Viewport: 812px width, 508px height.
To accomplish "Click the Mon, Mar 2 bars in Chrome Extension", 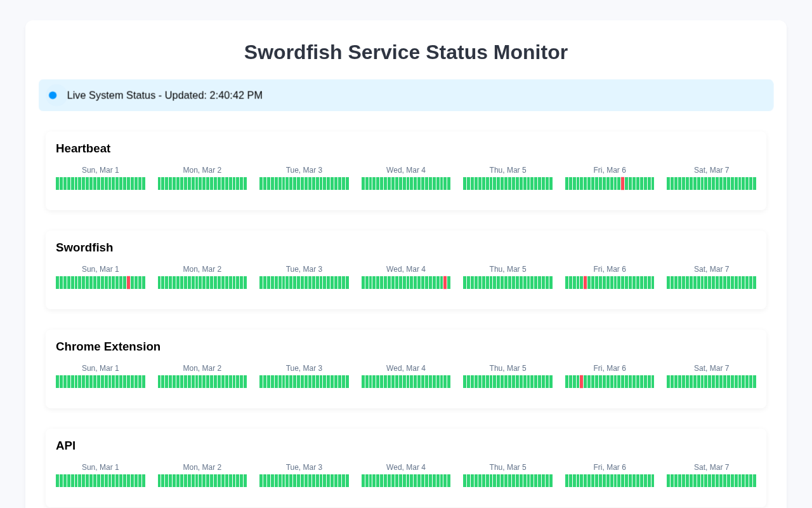I will click(202, 382).
